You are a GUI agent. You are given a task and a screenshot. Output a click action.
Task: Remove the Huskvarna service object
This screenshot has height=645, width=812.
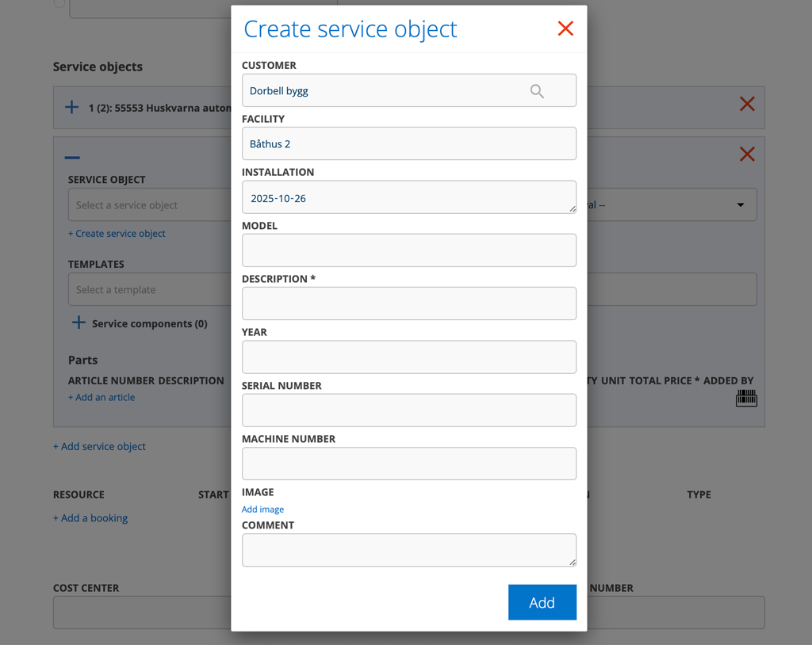click(746, 104)
